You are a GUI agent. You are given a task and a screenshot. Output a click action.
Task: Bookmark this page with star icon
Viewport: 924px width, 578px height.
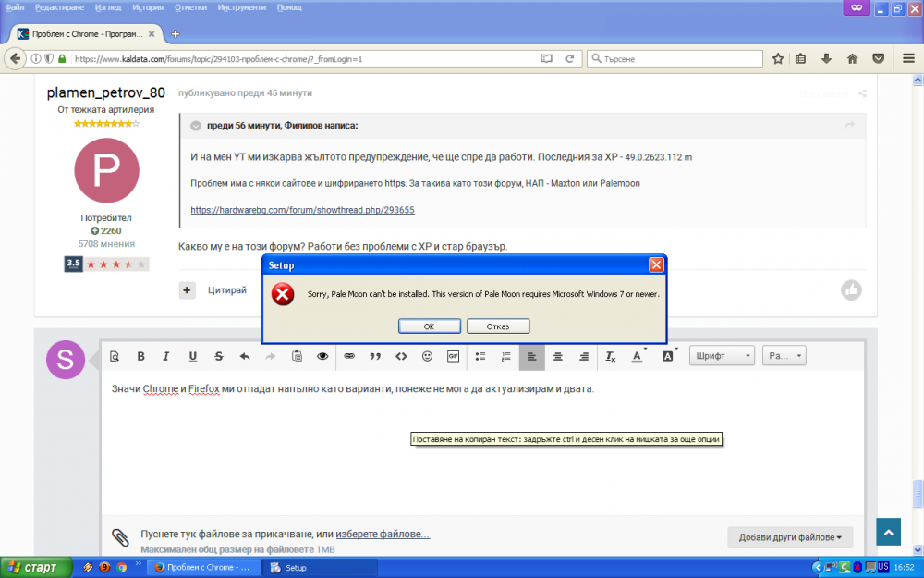pyautogui.click(x=778, y=58)
